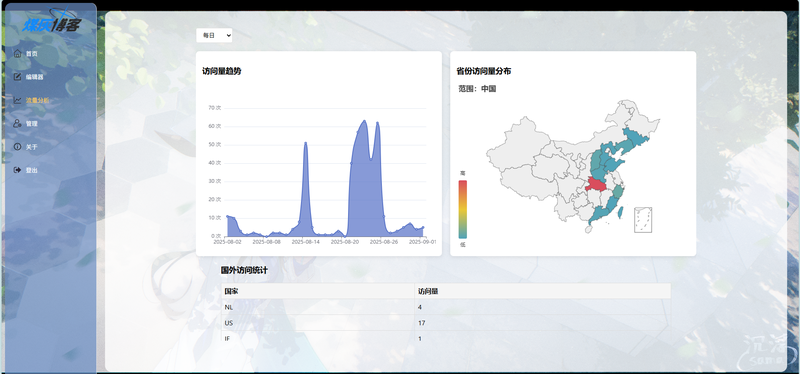The width and height of the screenshot is (800, 374).
Task: Open the 关于 about link text
Action: [32, 147]
